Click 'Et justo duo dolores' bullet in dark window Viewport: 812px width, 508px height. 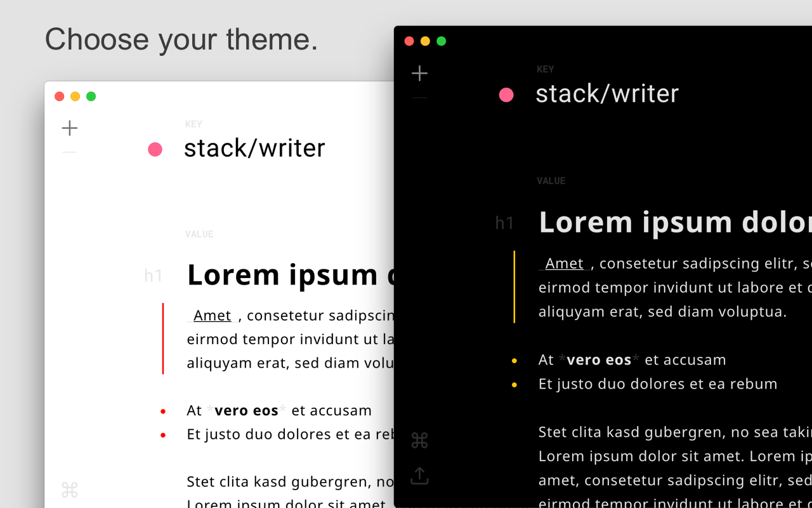658,384
